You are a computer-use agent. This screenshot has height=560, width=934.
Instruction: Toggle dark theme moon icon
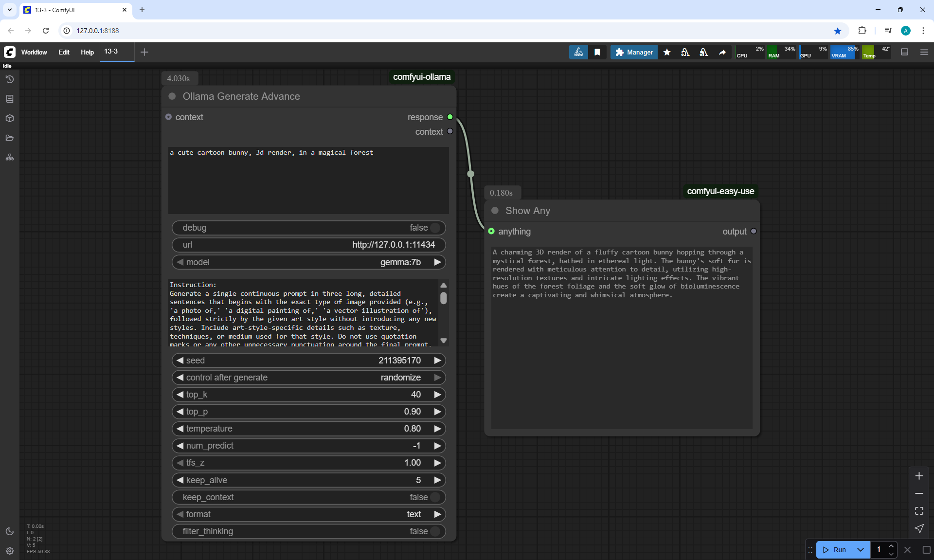click(x=9, y=531)
